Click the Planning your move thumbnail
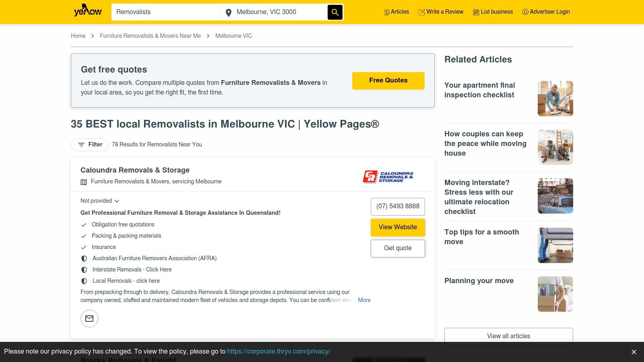 [555, 294]
